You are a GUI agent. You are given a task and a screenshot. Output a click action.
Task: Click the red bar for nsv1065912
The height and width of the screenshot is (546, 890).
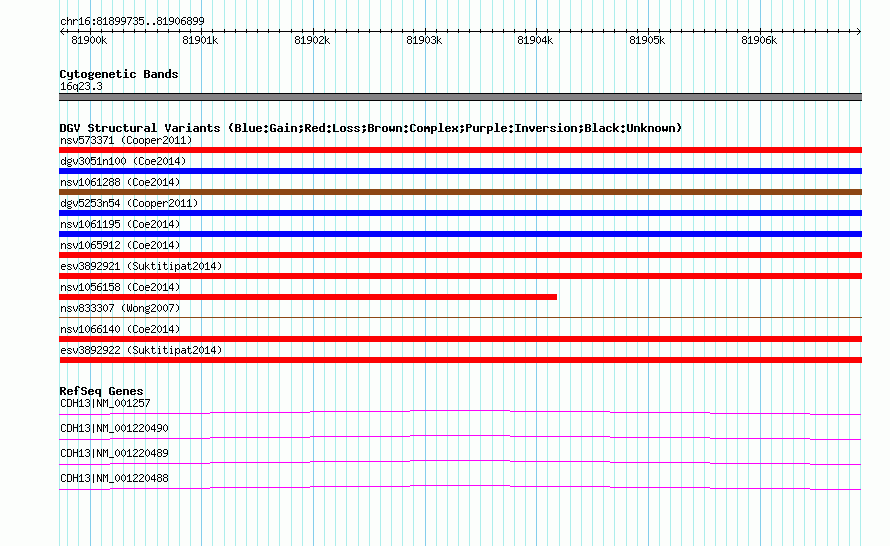[x=460, y=255]
